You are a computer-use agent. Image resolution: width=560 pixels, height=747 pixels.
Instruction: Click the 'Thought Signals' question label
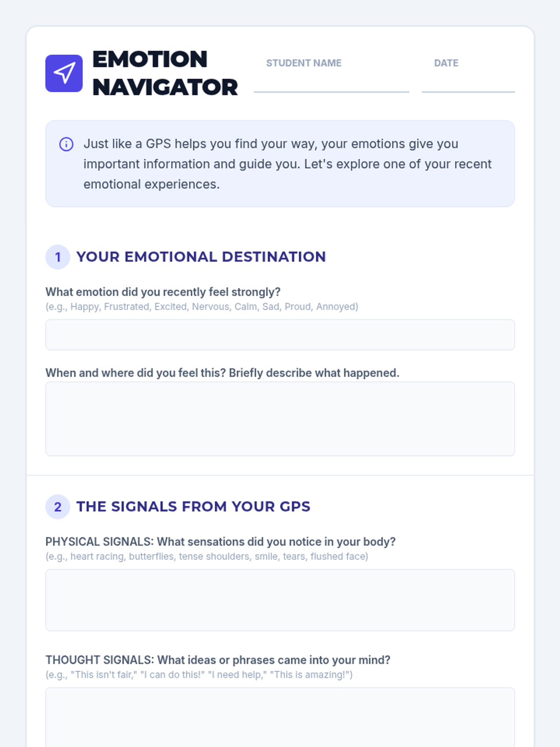click(x=217, y=660)
